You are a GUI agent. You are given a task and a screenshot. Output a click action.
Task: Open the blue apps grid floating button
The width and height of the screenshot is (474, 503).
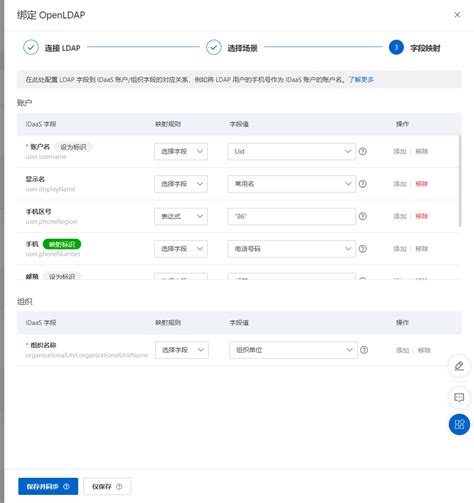tap(459, 424)
